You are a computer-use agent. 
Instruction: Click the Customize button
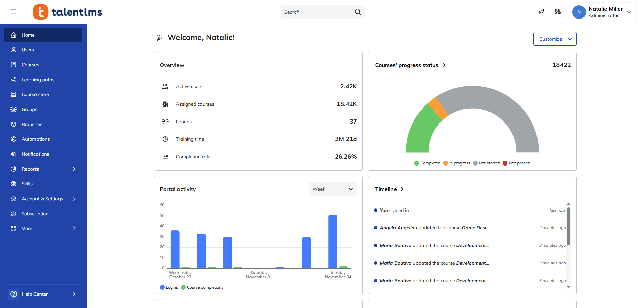[x=555, y=39]
